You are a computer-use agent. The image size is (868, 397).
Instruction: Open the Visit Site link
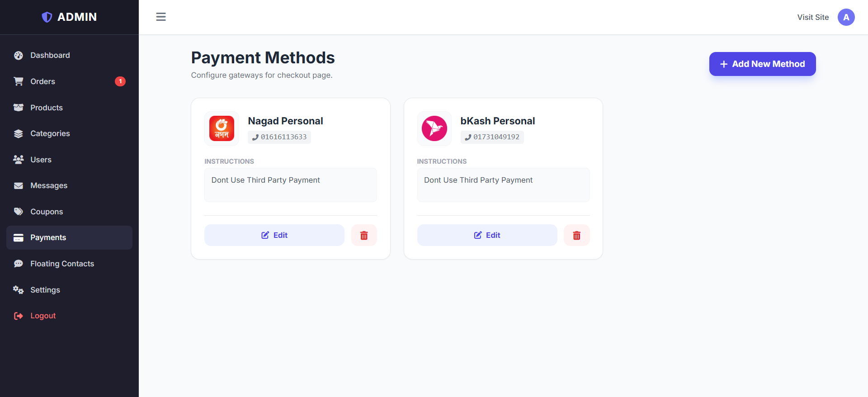click(813, 17)
